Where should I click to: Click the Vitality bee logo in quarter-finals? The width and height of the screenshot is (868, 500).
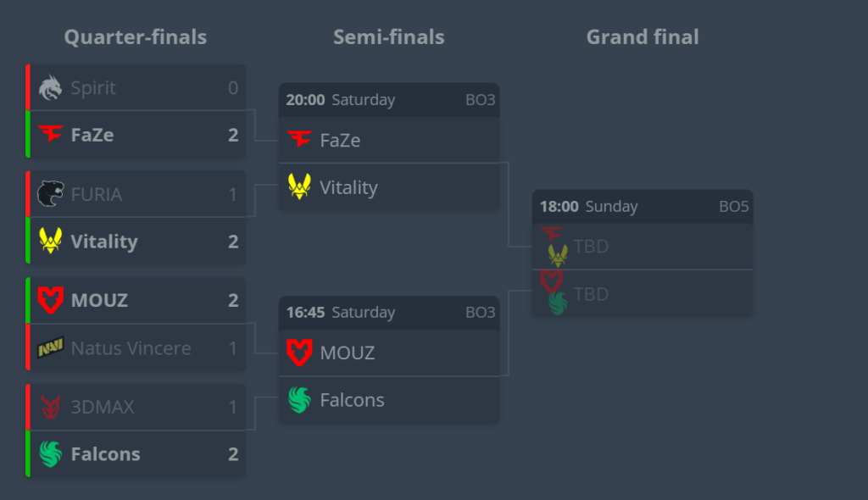(x=51, y=242)
